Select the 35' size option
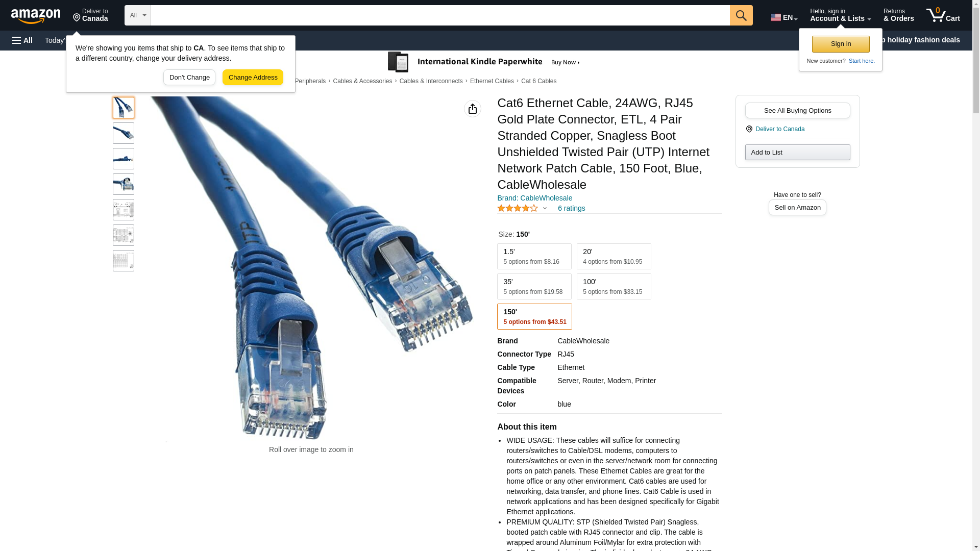The image size is (980, 551). (534, 287)
